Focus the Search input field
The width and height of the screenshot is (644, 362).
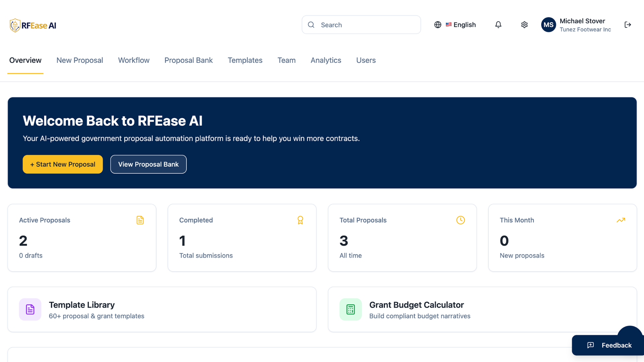click(361, 25)
